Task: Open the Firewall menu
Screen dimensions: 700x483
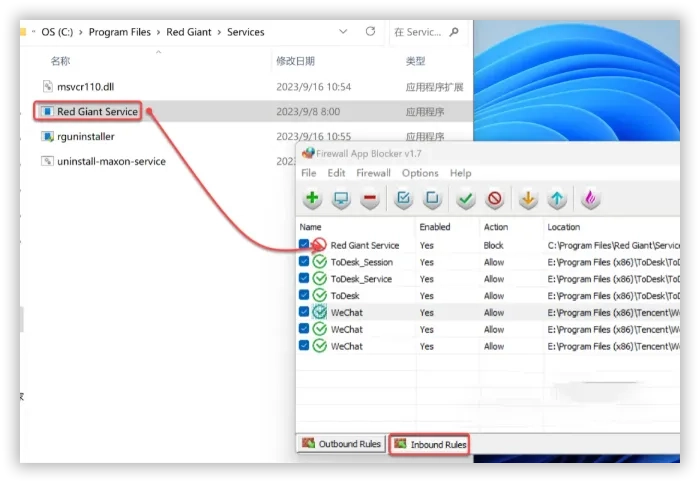Action: point(373,173)
